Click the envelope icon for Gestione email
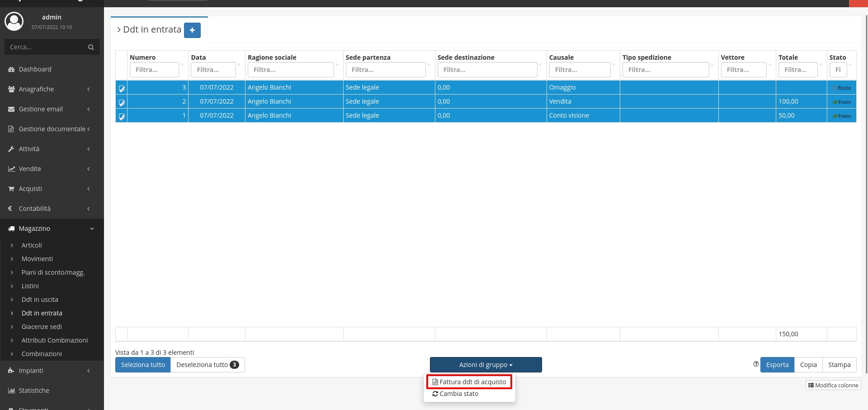The height and width of the screenshot is (410, 868). tap(11, 109)
